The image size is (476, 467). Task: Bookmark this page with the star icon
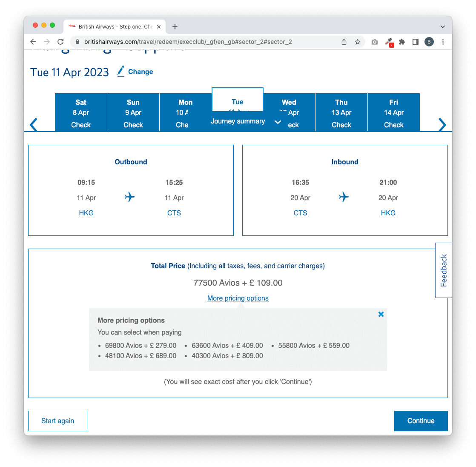tap(358, 42)
